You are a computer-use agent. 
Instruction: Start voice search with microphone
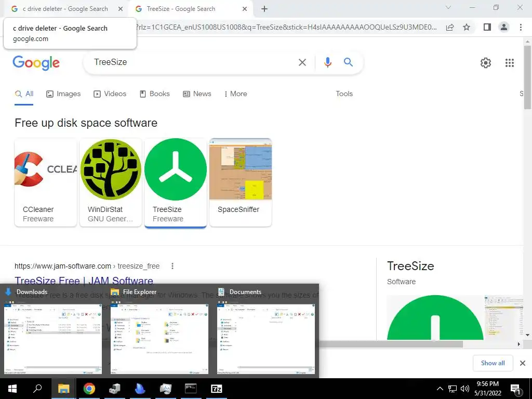(327, 62)
